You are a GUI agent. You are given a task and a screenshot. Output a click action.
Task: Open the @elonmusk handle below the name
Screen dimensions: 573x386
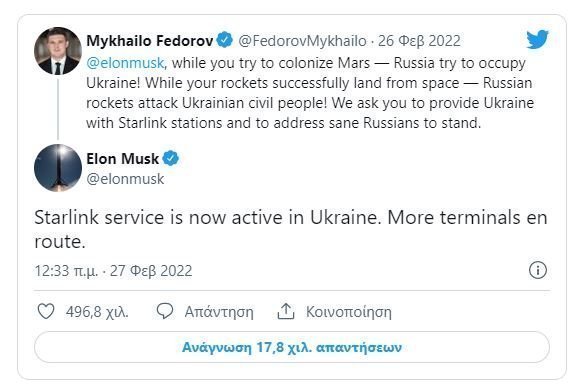[x=125, y=179]
